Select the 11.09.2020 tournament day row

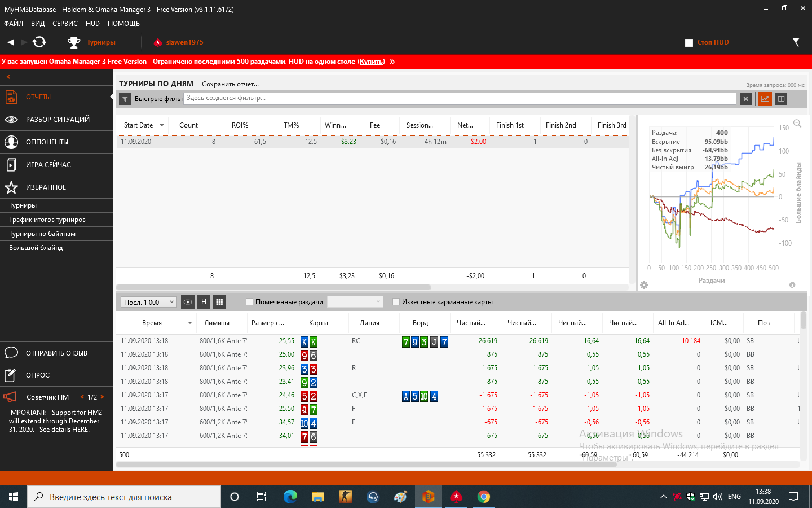372,142
